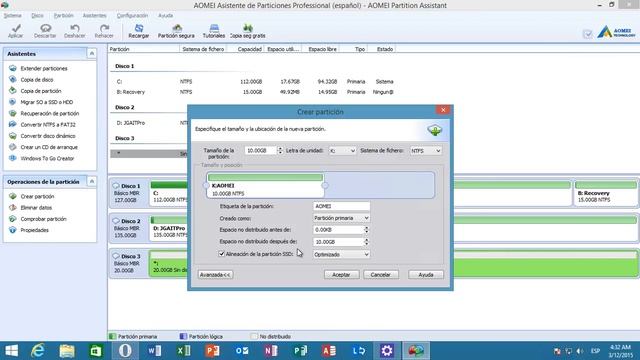Click the Descartar toolbar icon
The width and height of the screenshot is (640, 360).
click(45, 31)
